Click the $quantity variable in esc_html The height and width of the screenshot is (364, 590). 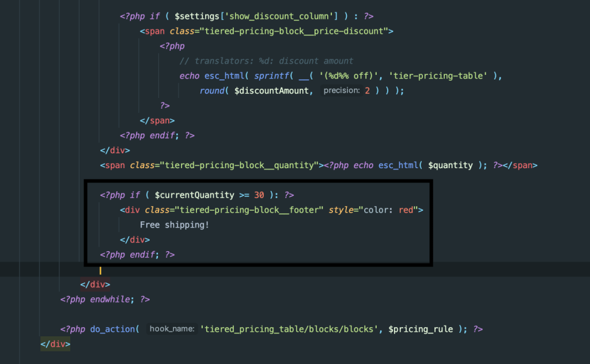click(x=451, y=165)
